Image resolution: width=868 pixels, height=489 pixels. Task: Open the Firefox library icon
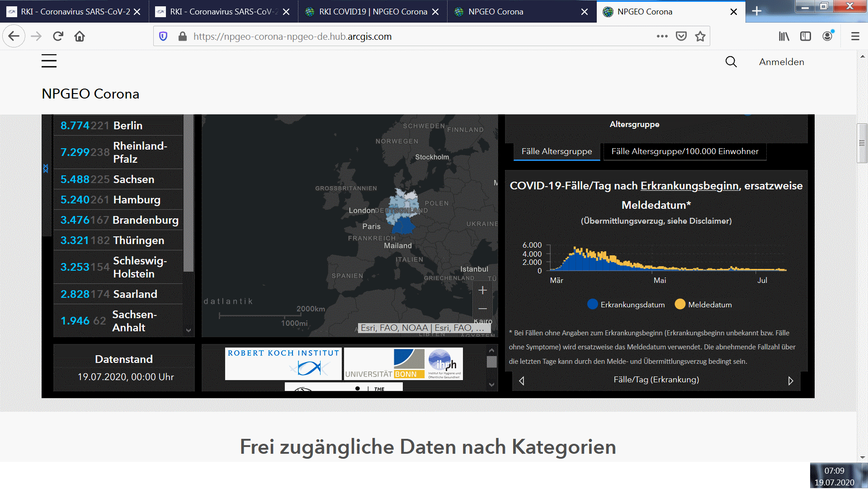(784, 37)
